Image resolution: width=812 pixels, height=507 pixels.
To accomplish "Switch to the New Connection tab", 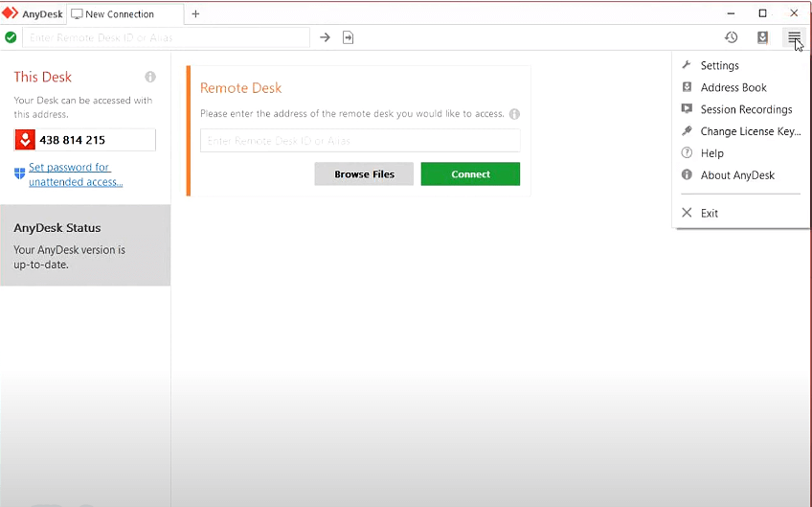I will click(125, 14).
